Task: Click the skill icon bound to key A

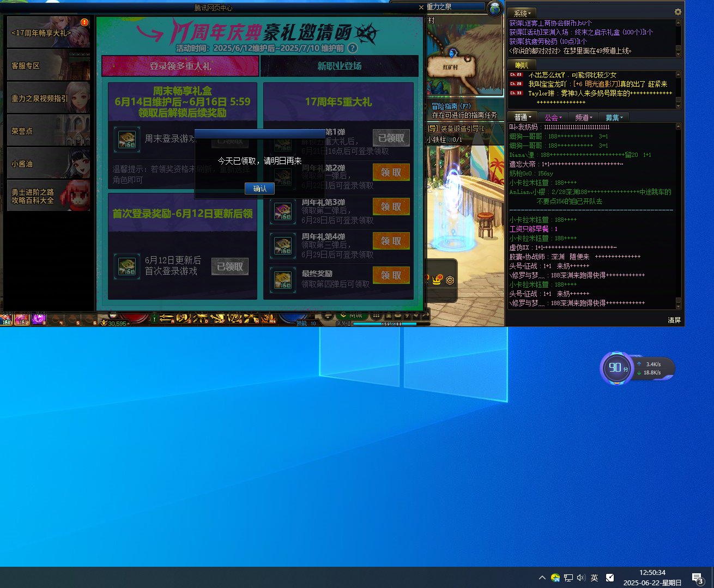Action: [166, 318]
